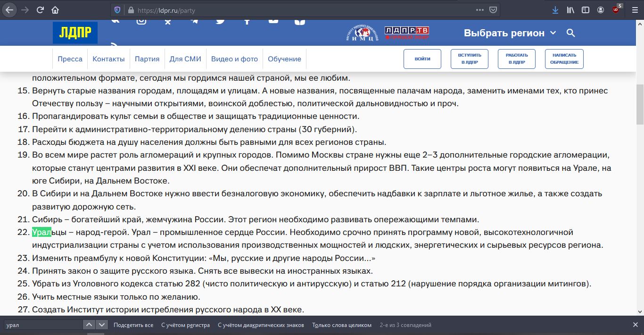Open the uBlock Origin extension
Screen dimensions: 644x335
[x=617, y=9]
